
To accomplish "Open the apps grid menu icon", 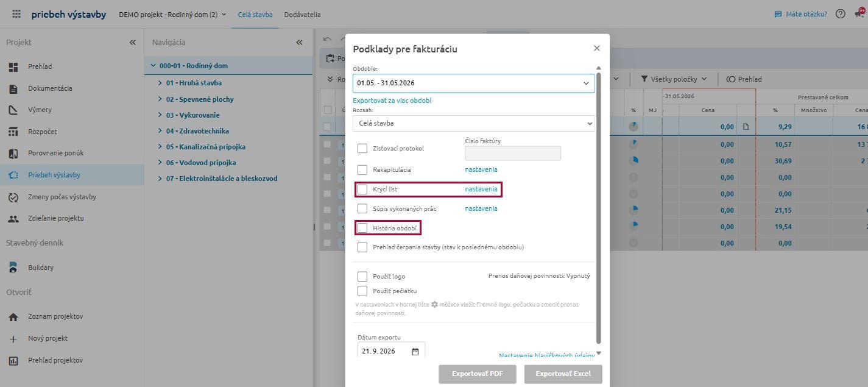I will point(16,14).
